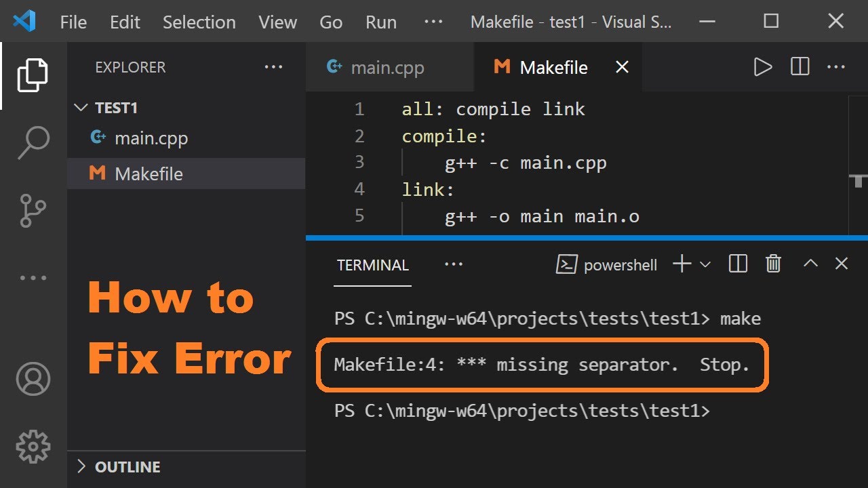Split the editor to the right
Image resolution: width=868 pixels, height=488 pixels.
800,67
